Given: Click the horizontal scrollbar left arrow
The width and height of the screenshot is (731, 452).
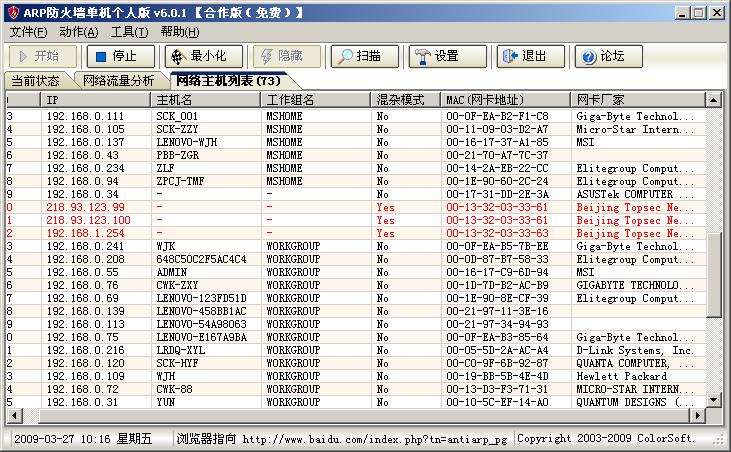Looking at the screenshot, I should pos(14,415).
